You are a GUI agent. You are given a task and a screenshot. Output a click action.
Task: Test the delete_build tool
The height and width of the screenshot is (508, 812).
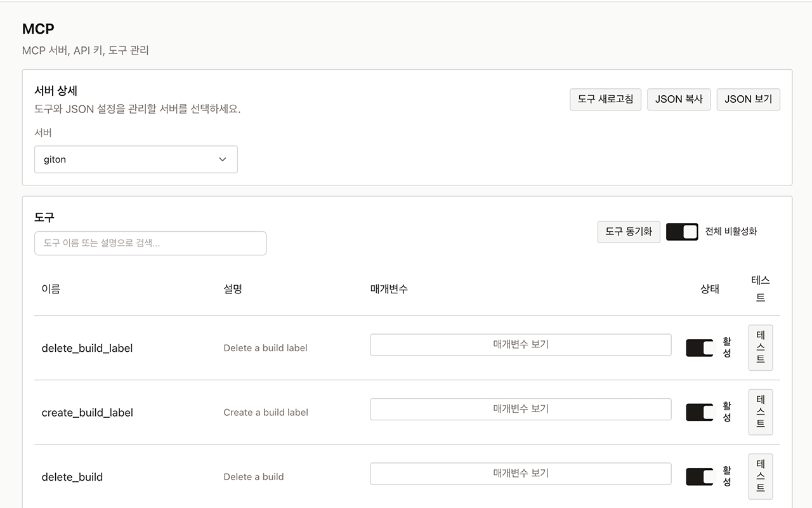(x=761, y=476)
